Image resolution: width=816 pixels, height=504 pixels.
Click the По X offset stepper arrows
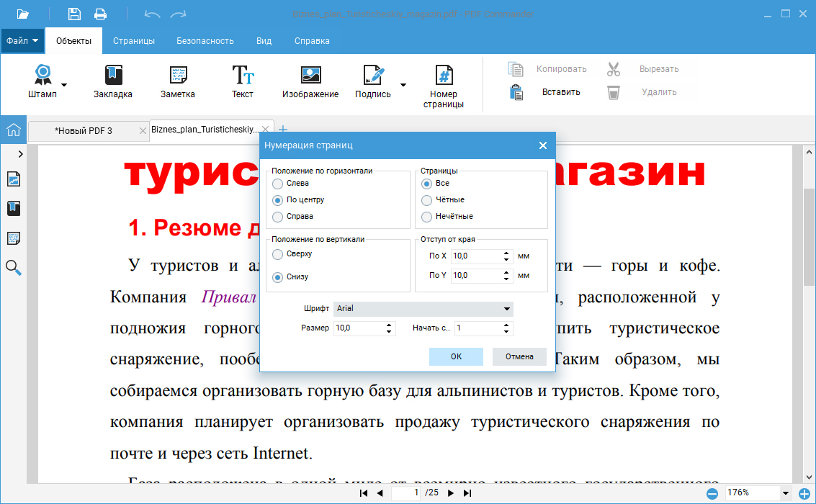(506, 256)
